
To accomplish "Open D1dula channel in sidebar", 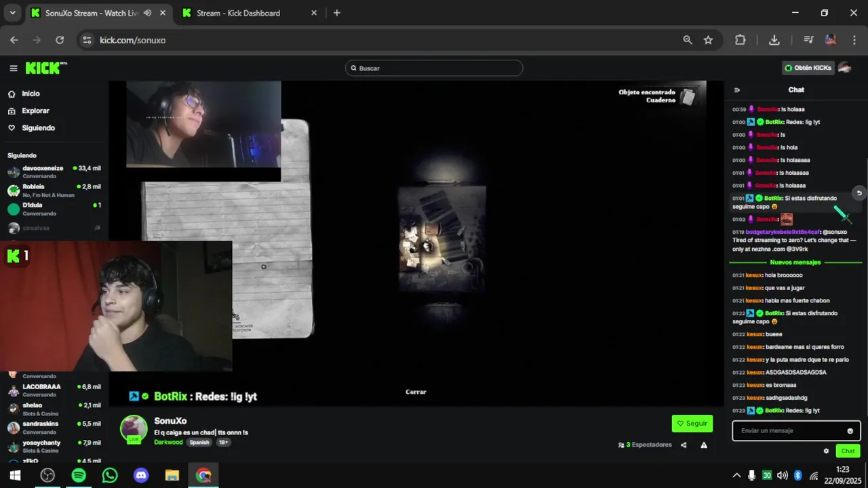I will [54, 209].
